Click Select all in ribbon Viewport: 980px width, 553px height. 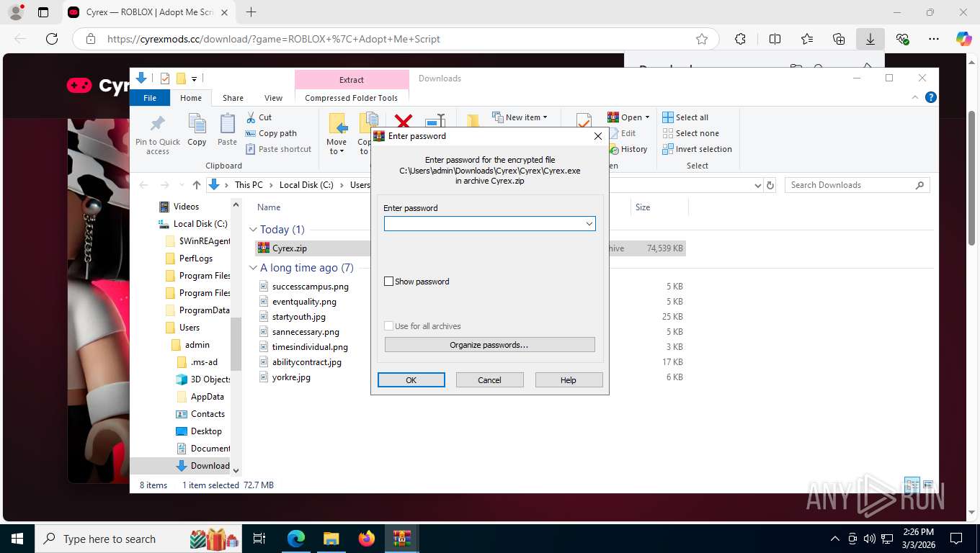tap(685, 117)
